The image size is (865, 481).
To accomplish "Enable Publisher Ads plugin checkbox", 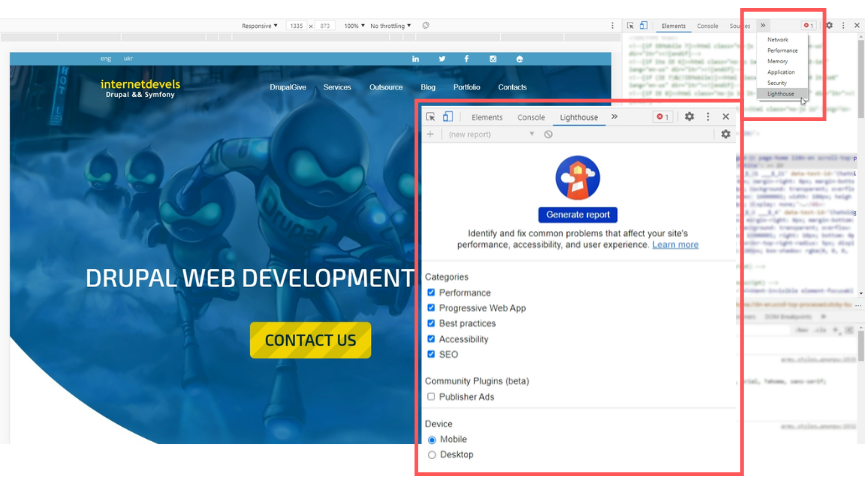I will (x=431, y=397).
